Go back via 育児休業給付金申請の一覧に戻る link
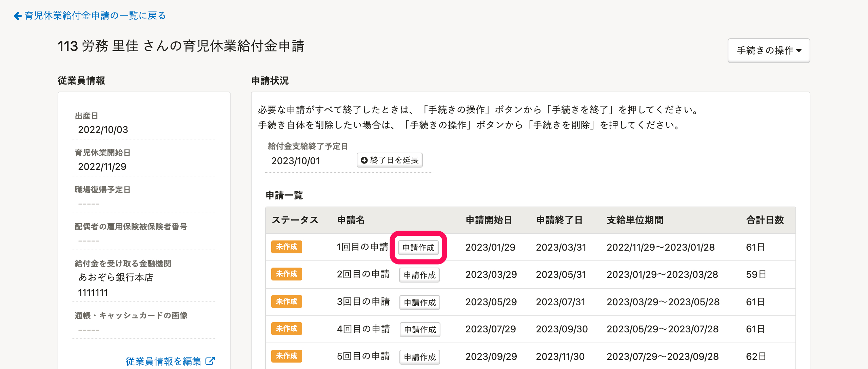868x369 pixels. click(x=95, y=16)
